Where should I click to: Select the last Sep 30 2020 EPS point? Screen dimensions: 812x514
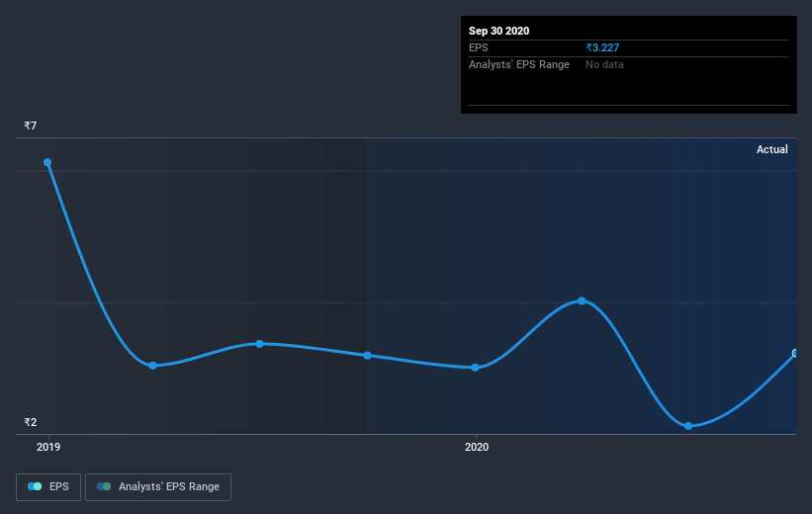pyautogui.click(x=795, y=353)
